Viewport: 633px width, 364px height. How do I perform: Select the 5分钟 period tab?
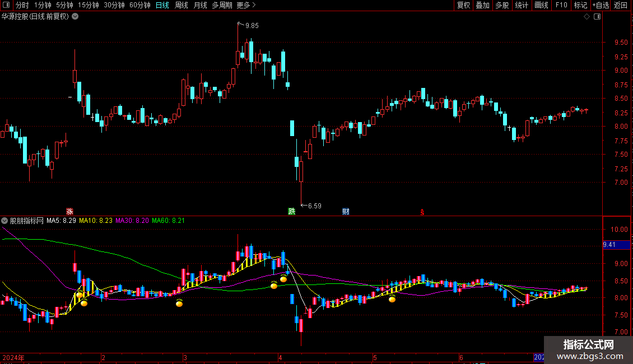[64, 5]
